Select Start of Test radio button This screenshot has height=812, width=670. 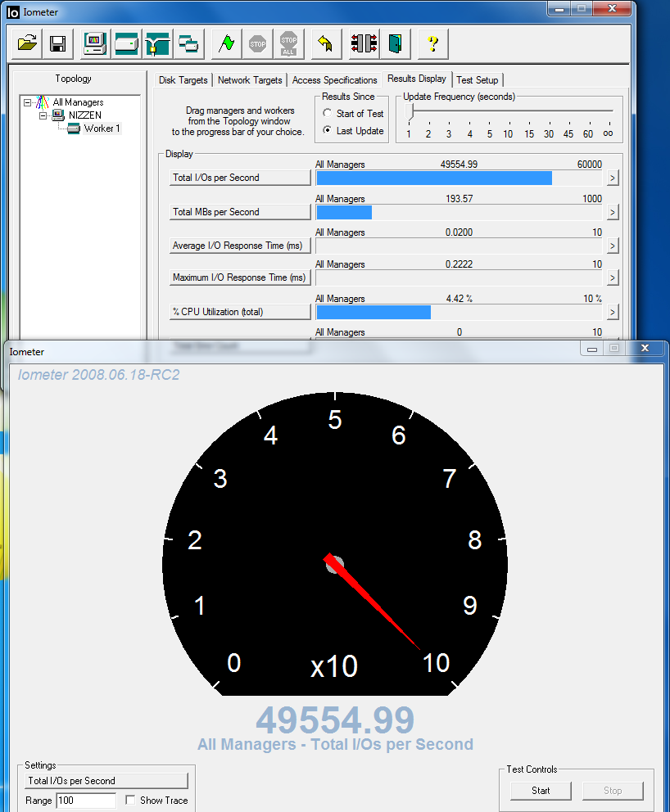(327, 113)
